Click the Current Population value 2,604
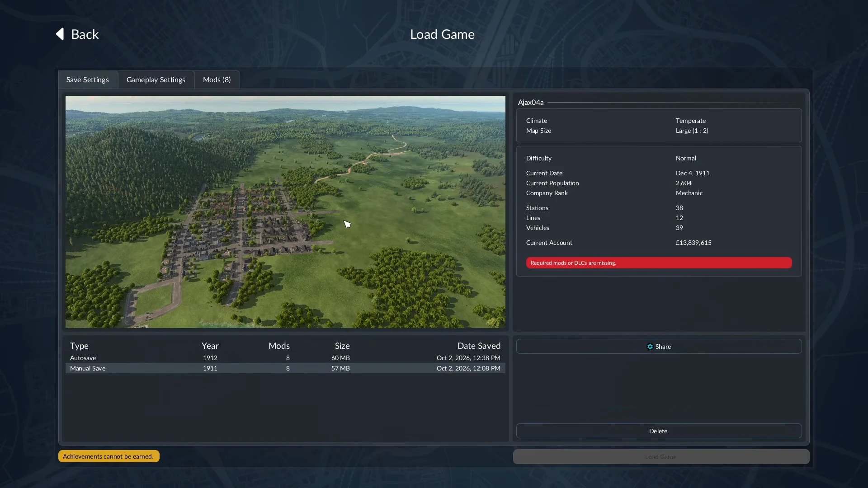The width and height of the screenshot is (868, 488). click(x=684, y=183)
